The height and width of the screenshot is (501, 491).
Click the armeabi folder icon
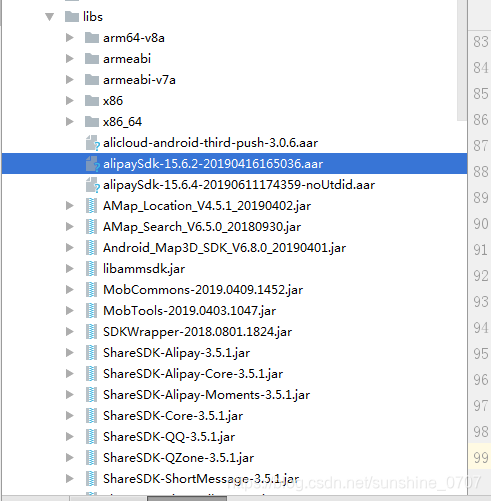click(92, 59)
